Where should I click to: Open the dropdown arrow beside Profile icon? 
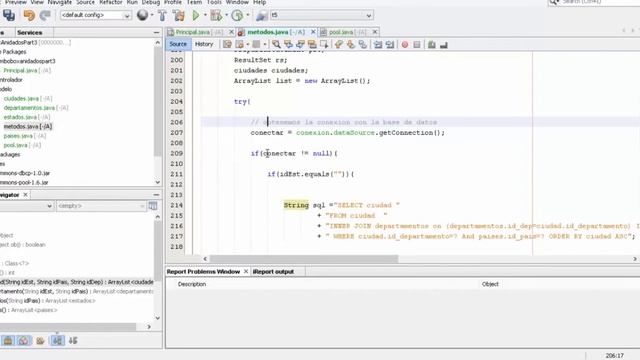(248, 15)
